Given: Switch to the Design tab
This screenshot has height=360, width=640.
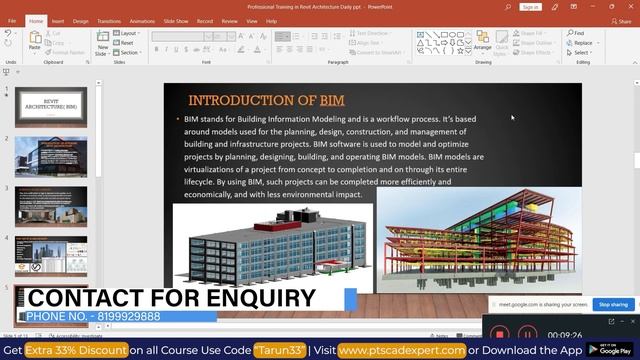Looking at the screenshot, I should [80, 21].
